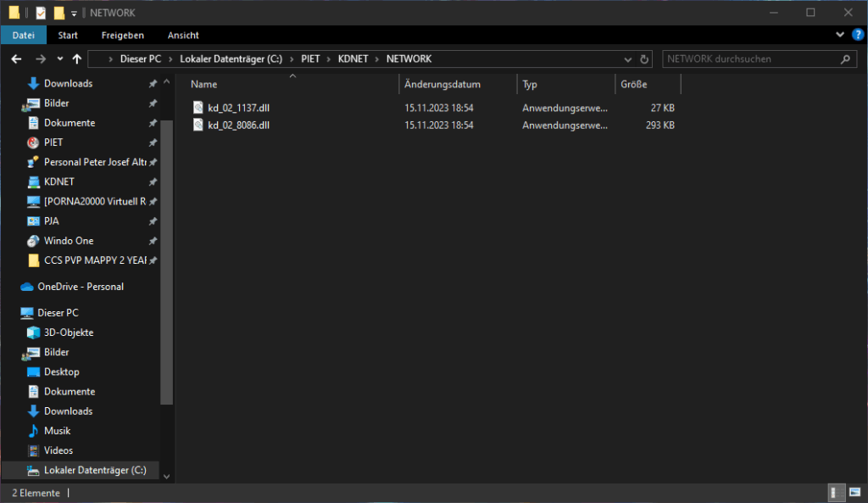Screen dimensions: 868x503
Task: Click the navigation pane vertical scrollbar
Action: (167, 254)
